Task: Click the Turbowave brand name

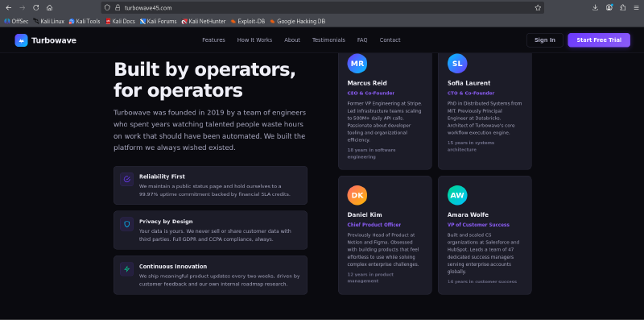Action: (54, 40)
